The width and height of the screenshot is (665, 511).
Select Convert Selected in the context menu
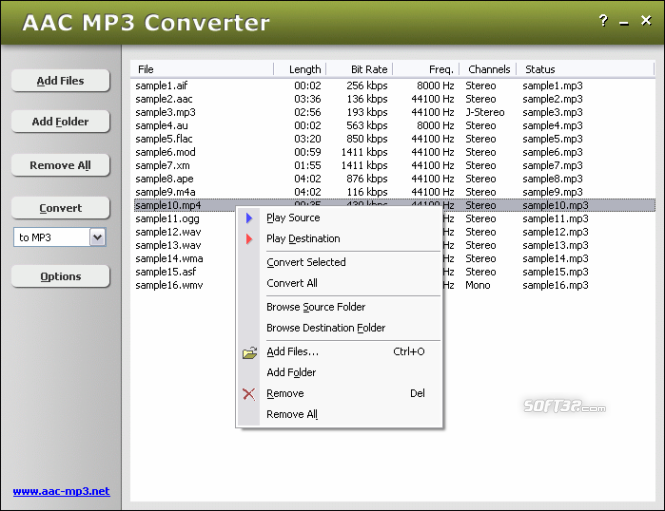(306, 262)
